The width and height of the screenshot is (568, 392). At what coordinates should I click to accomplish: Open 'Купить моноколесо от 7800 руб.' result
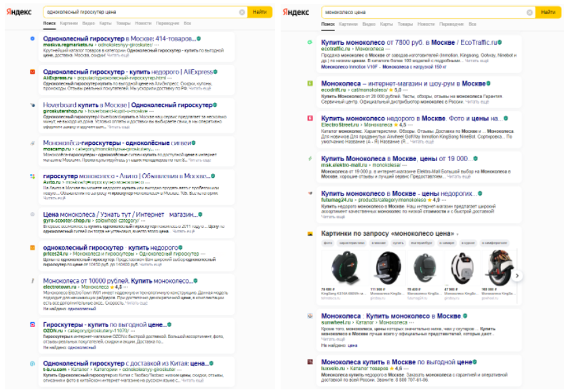point(409,43)
